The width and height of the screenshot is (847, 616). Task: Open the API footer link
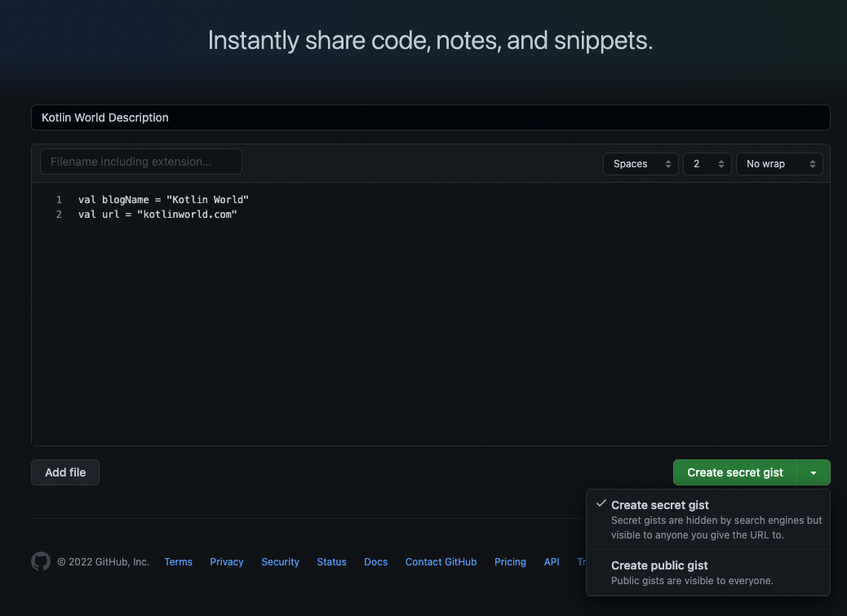pyautogui.click(x=552, y=562)
